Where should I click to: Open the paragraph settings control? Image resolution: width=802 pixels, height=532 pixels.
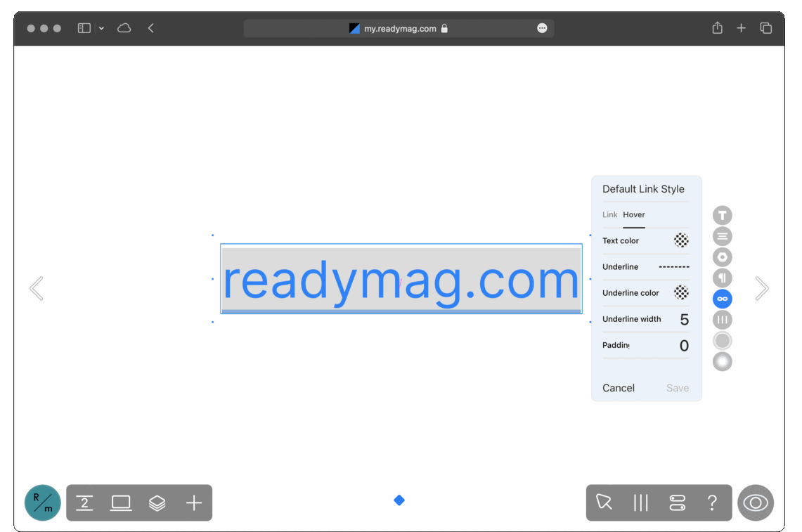pos(722,278)
